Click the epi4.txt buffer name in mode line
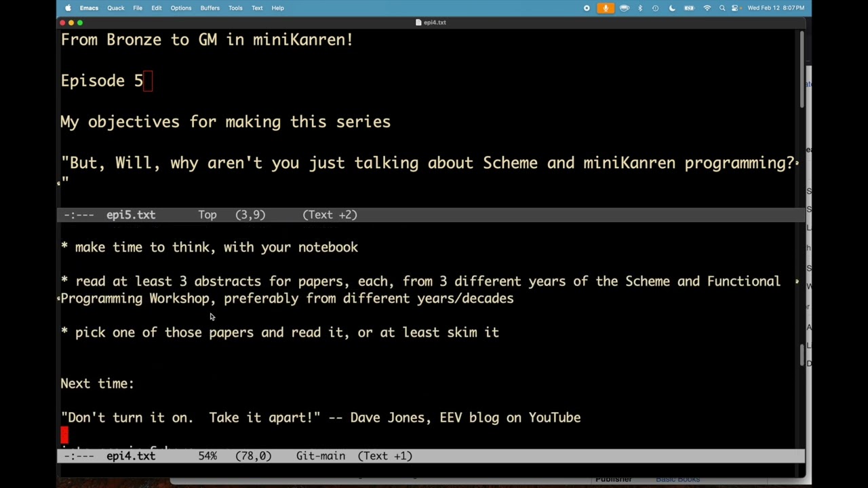 (131, 456)
